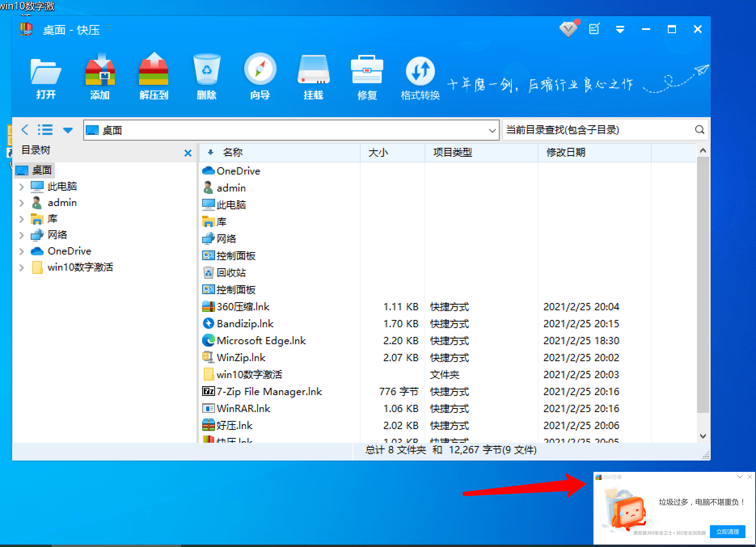Open the view mode dropdown arrow

coord(68,130)
